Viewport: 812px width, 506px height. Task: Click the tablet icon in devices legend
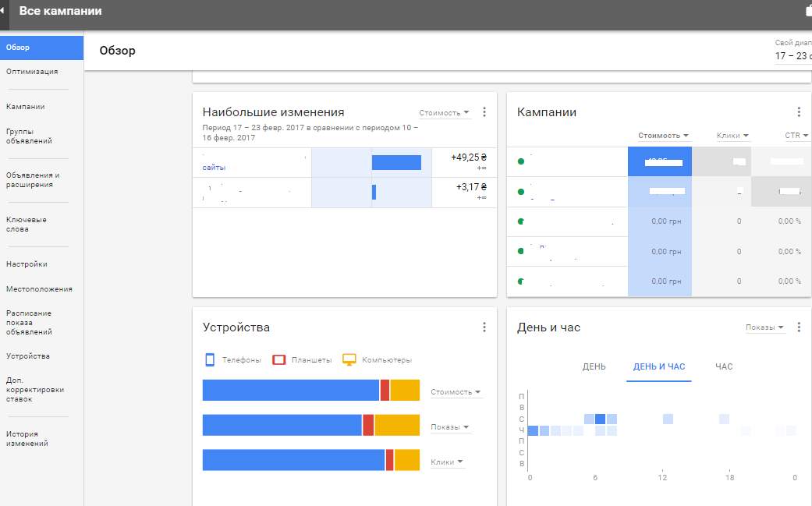278,359
